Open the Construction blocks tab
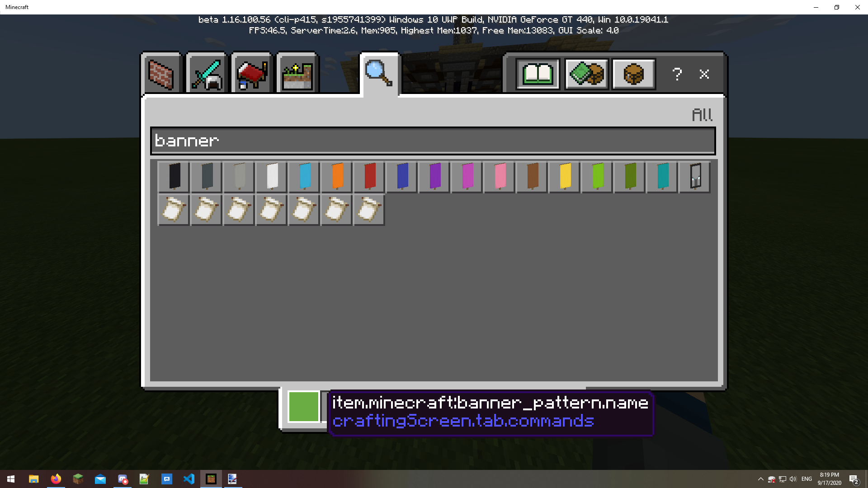868x488 pixels. [x=161, y=75]
